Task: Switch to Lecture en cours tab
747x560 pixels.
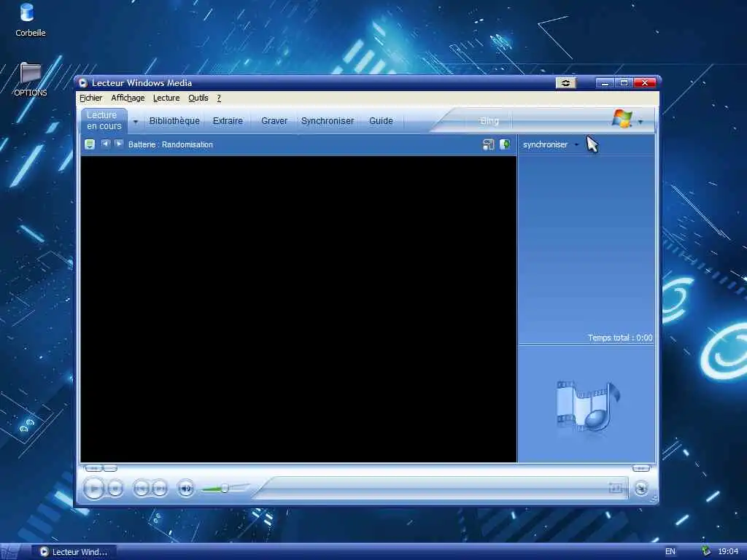Action: [x=104, y=120]
